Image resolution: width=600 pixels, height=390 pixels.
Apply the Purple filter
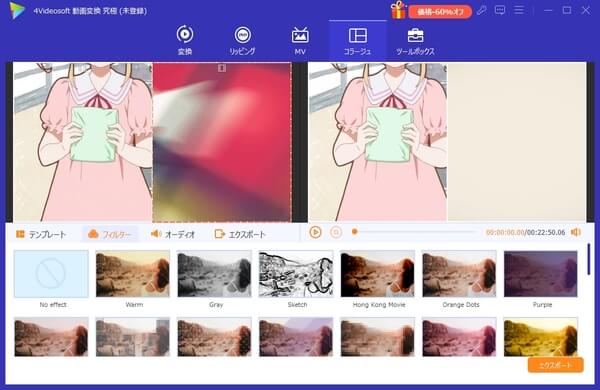[541, 274]
